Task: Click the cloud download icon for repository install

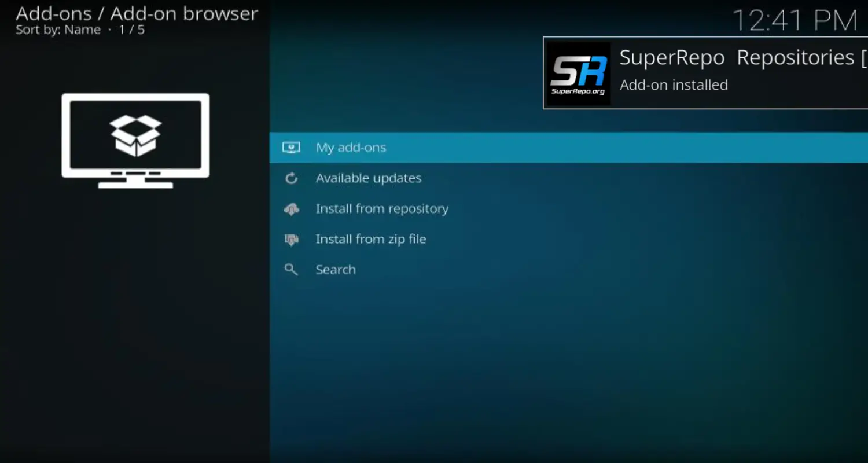Action: [x=291, y=209]
